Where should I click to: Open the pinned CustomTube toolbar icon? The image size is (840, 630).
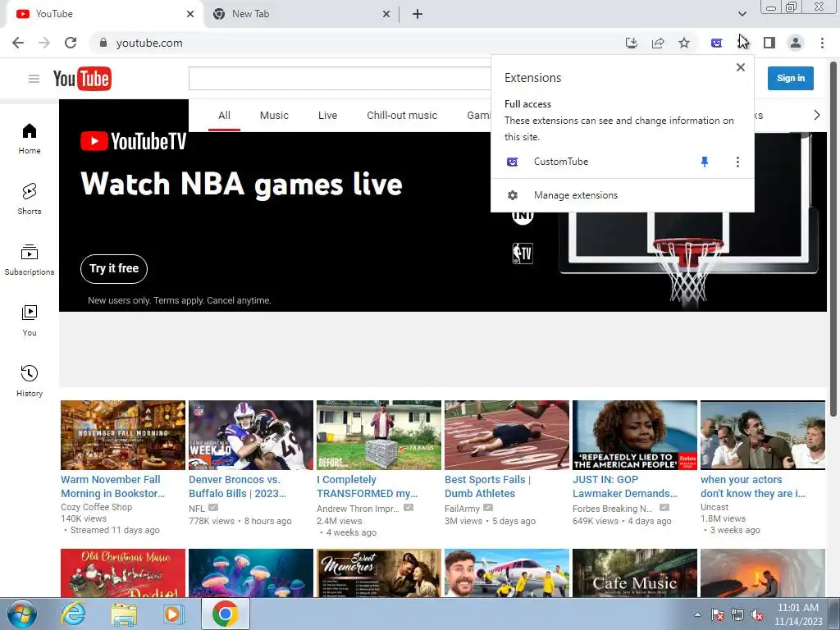point(716,43)
